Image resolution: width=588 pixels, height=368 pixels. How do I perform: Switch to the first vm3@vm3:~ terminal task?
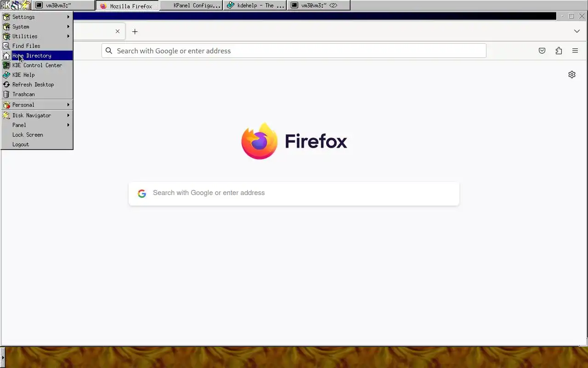(64, 6)
